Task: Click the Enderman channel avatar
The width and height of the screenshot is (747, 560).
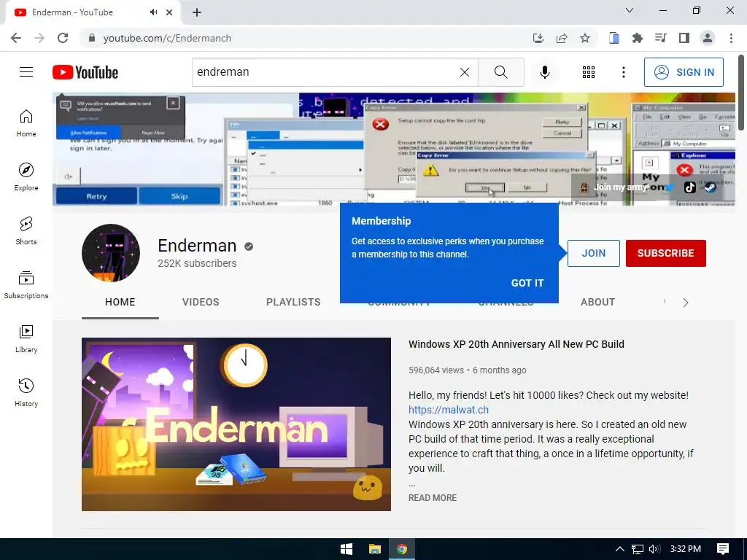Action: (111, 253)
